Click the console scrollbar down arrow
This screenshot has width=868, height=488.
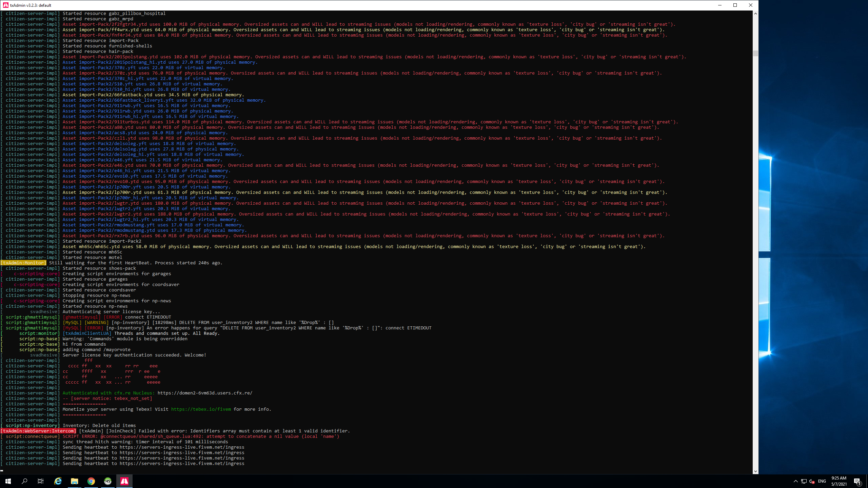755,471
